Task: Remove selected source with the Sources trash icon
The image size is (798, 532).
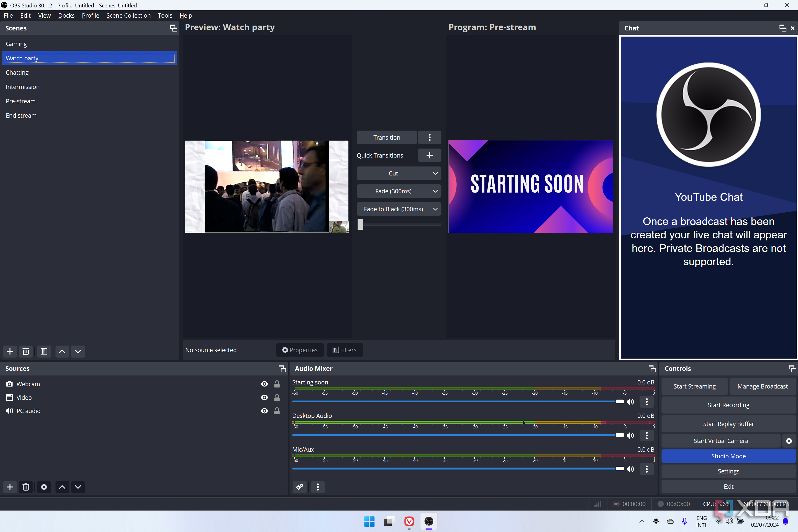Action: pyautogui.click(x=26, y=487)
